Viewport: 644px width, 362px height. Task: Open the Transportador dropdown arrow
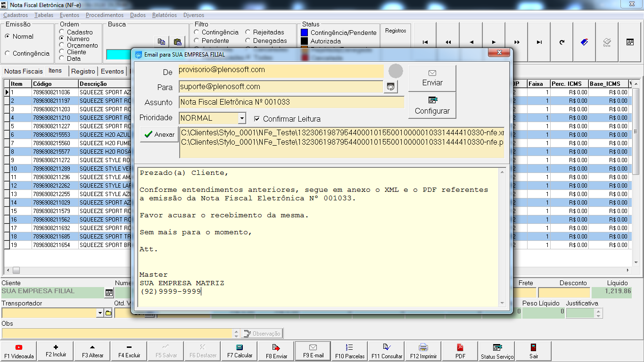100,313
